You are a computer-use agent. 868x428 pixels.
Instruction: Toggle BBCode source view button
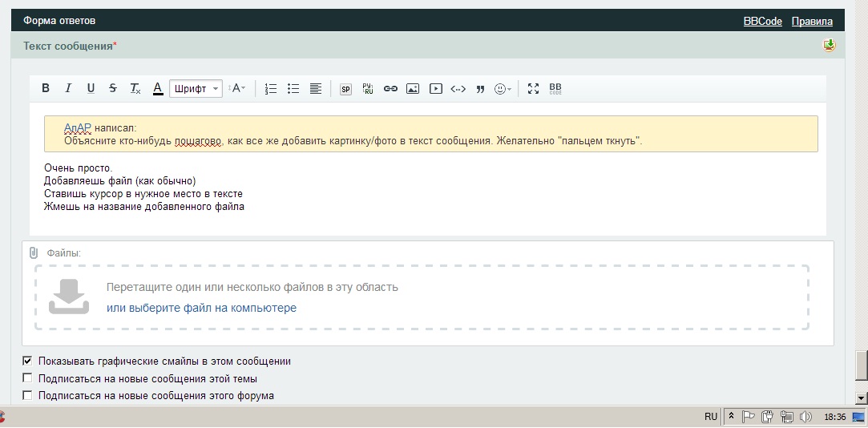[555, 89]
